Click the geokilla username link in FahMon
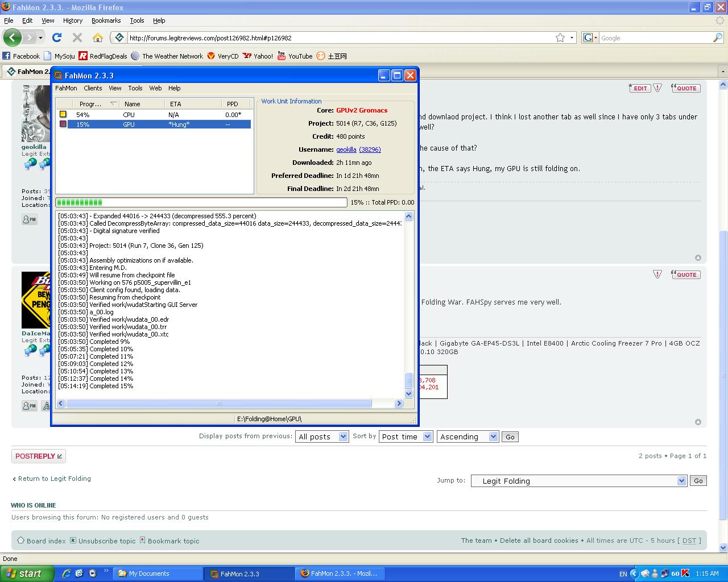728x582 pixels. click(346, 149)
